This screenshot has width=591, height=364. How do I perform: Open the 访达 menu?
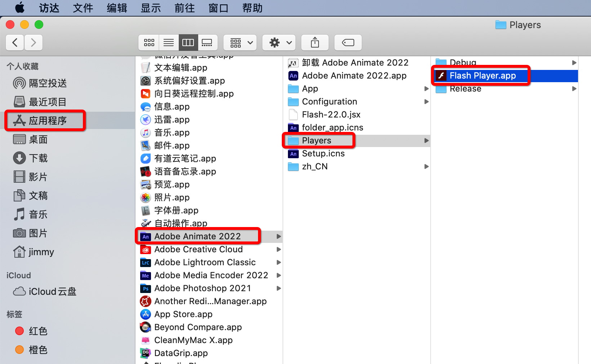tap(49, 8)
